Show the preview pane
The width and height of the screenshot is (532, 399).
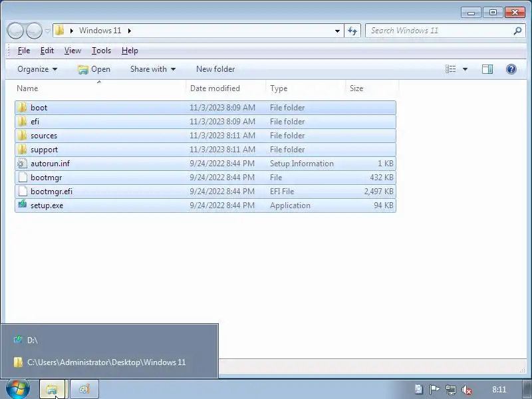pos(487,69)
